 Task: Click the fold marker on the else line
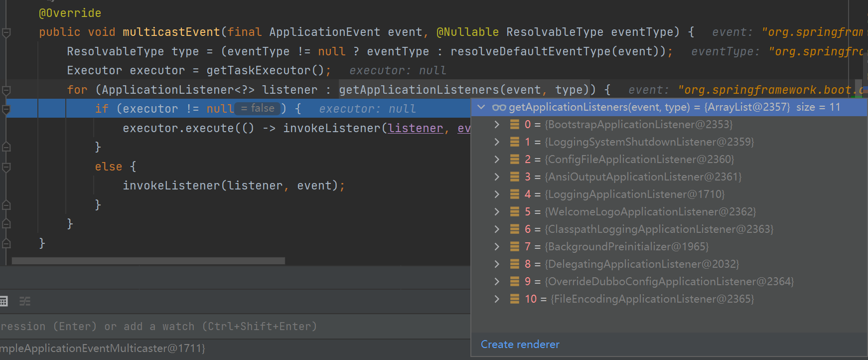pyautogui.click(x=6, y=167)
